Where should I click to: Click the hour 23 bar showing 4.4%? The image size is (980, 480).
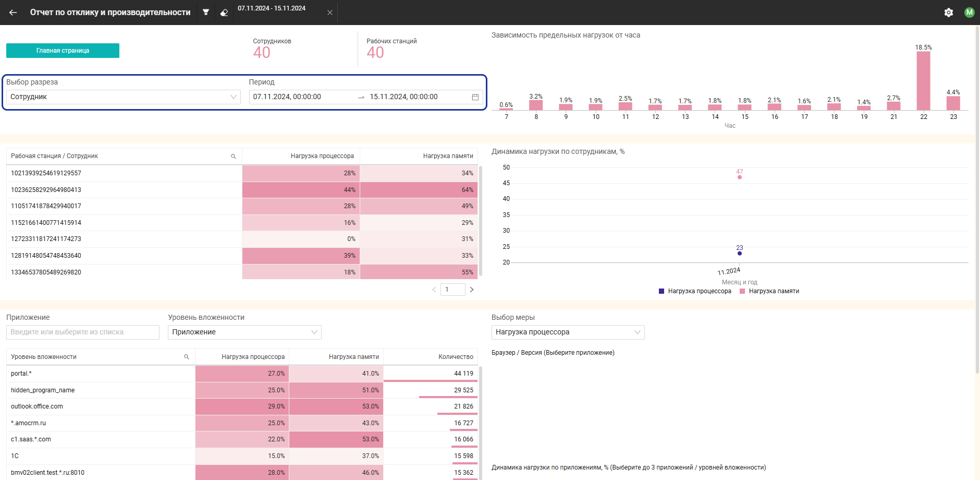953,103
